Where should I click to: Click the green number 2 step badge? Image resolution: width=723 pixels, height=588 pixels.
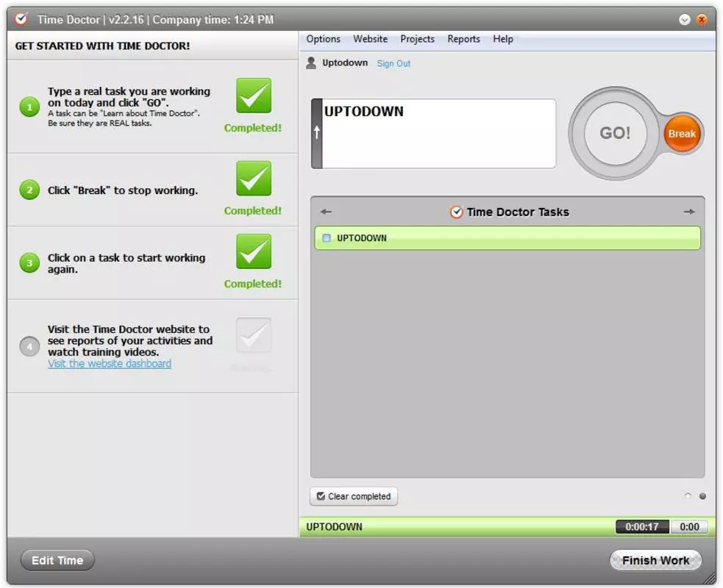(29, 190)
